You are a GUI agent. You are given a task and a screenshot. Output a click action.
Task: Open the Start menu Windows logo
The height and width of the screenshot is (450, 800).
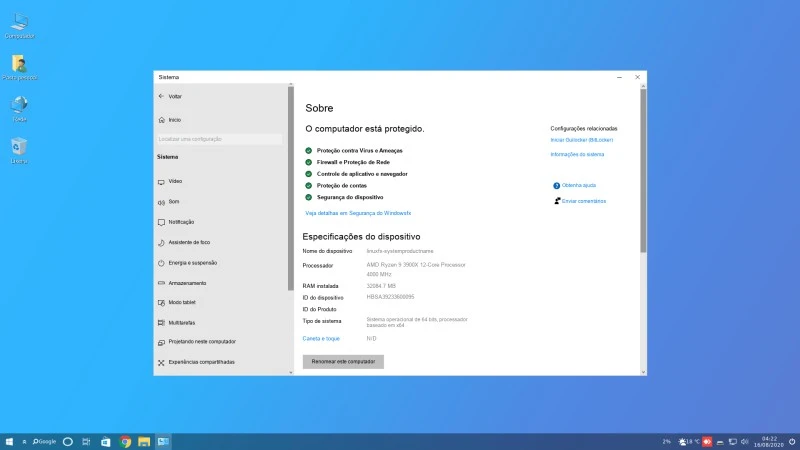9,442
